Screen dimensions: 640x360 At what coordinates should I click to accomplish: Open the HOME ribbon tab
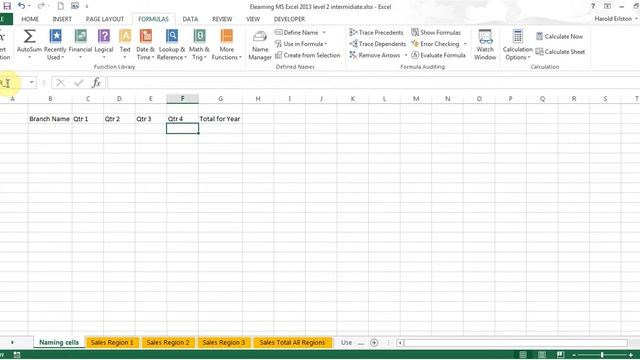click(x=30, y=19)
